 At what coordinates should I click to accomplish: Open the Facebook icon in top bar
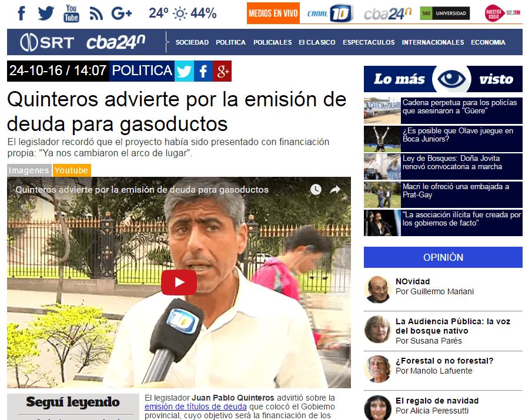[x=22, y=13]
